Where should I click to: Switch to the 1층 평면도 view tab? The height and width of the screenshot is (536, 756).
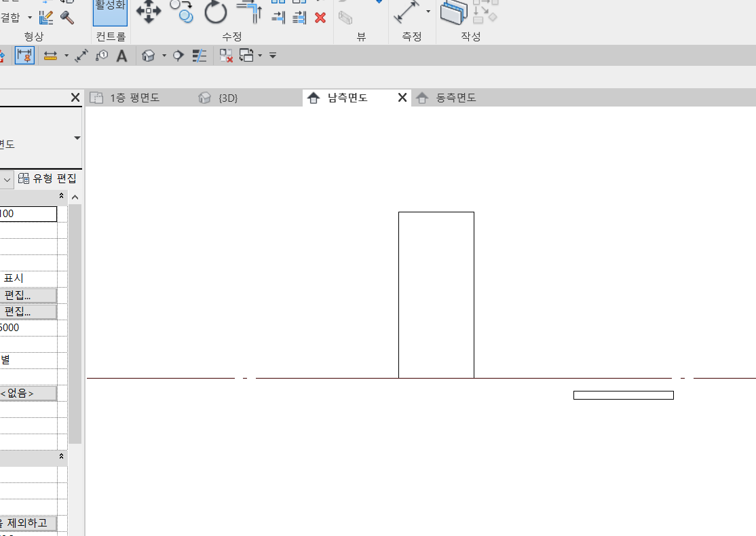pos(134,98)
